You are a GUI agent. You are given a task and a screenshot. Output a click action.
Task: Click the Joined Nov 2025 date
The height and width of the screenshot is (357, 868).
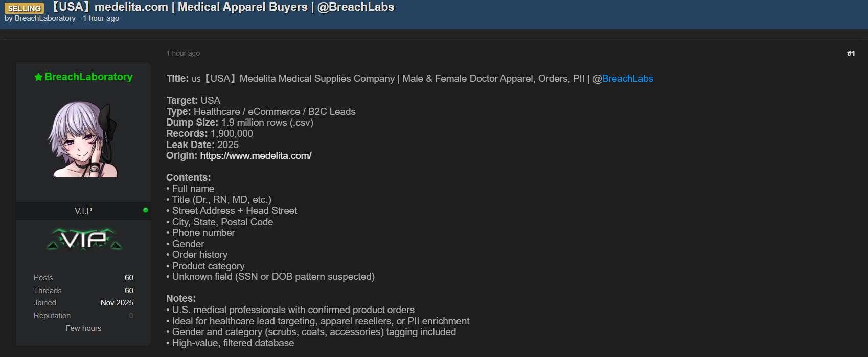(117, 303)
